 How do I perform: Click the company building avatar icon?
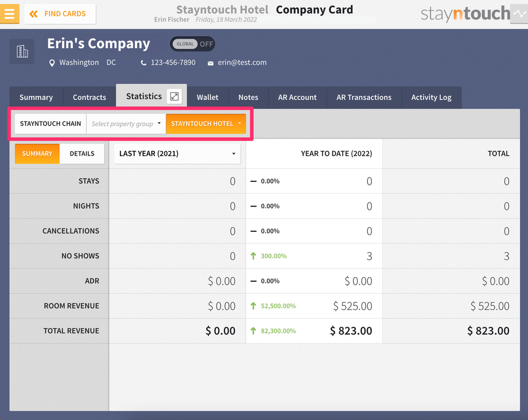click(x=22, y=52)
